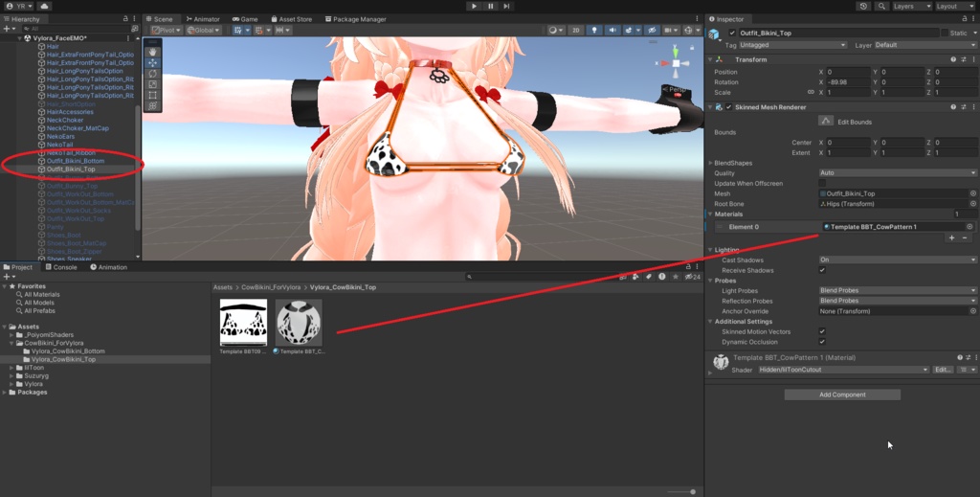Open the global Search icon in top bar
This screenshot has height=497, width=980.
click(881, 7)
